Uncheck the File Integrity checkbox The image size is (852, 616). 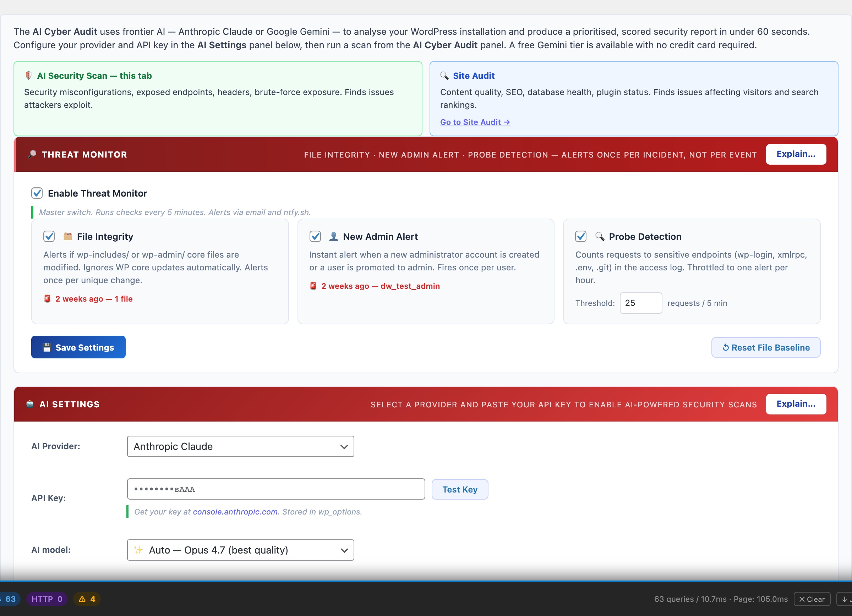(49, 236)
